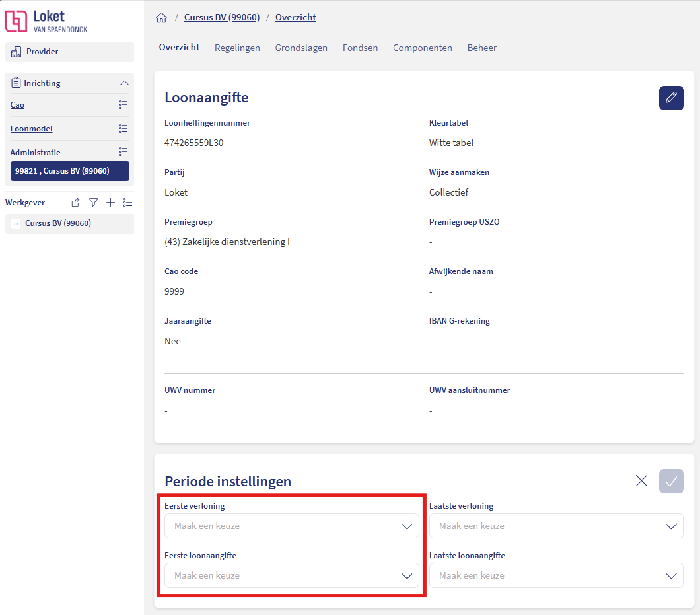Click the pencil edit icon for Loonaangifte

[x=671, y=98]
